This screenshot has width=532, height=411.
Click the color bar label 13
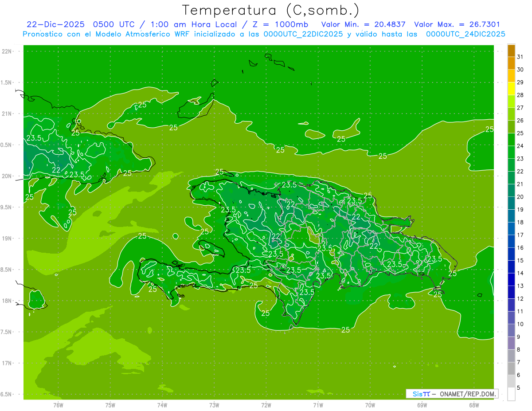[520, 286]
